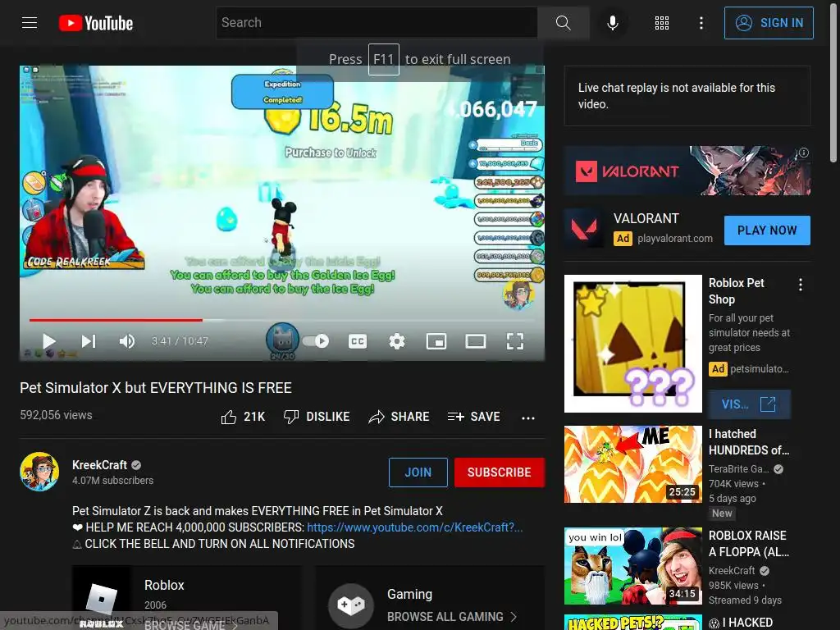This screenshot has width=840, height=630.
Task: Open player settings gear
Action: click(x=397, y=340)
